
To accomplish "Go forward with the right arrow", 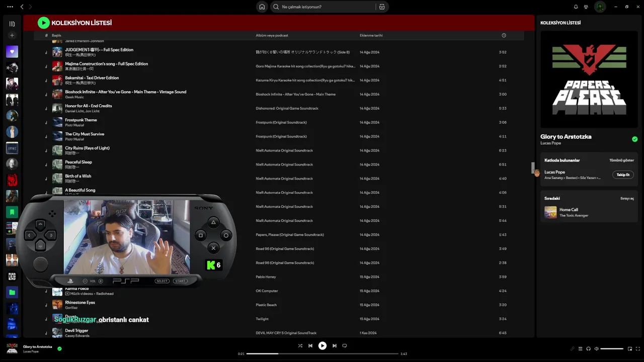I will 30,7.
